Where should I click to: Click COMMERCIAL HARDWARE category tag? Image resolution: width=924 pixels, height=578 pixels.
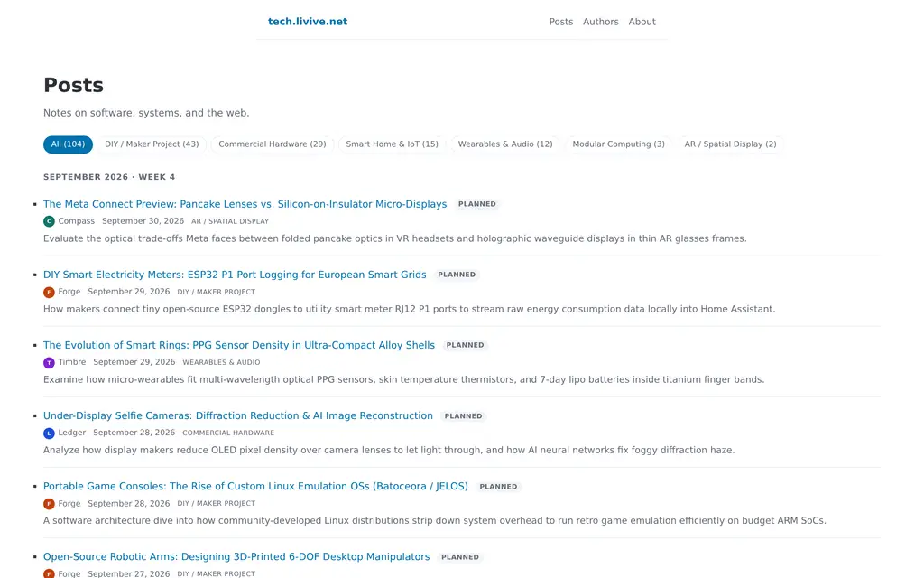(x=228, y=433)
